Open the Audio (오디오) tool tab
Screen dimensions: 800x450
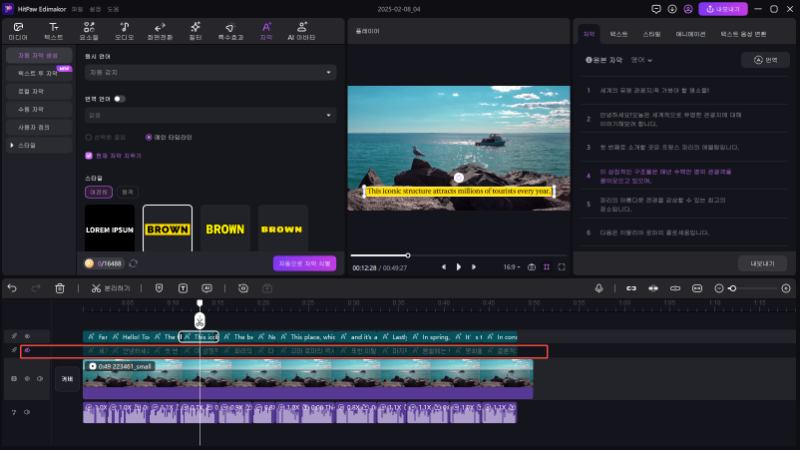pyautogui.click(x=124, y=30)
